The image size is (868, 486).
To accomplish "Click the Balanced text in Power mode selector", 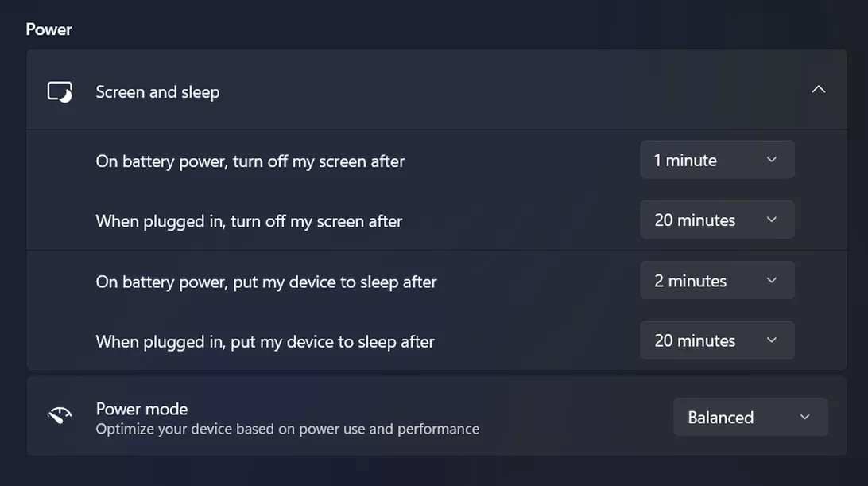I will coord(720,416).
